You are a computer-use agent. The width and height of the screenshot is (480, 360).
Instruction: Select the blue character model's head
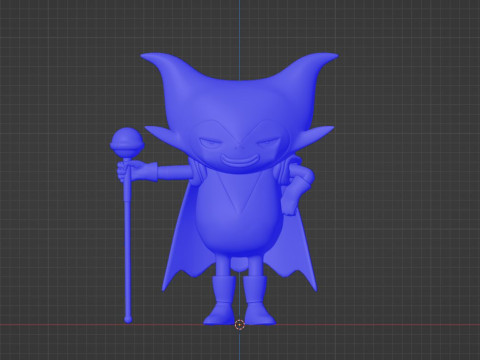tap(239, 113)
